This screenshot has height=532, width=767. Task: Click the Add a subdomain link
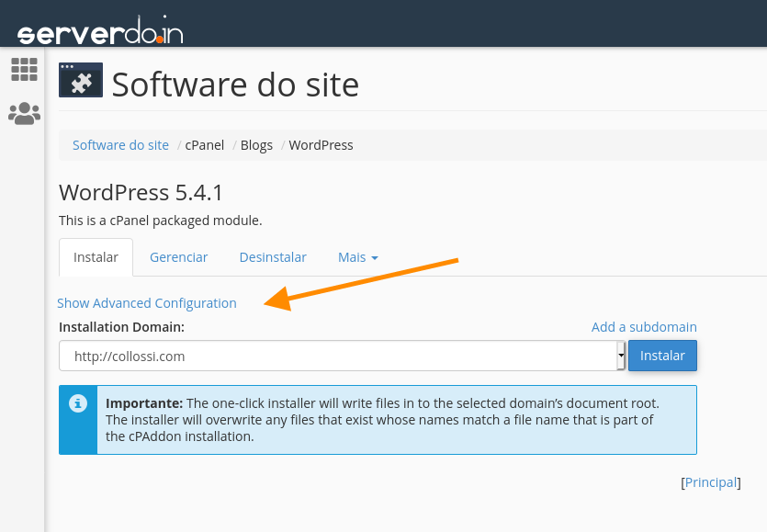[643, 327]
